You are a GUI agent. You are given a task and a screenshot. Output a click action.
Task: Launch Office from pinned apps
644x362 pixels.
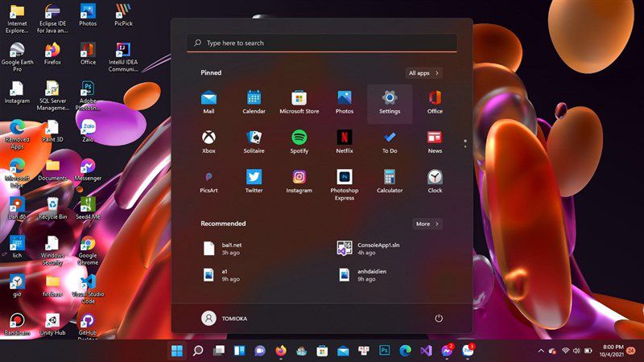click(435, 103)
